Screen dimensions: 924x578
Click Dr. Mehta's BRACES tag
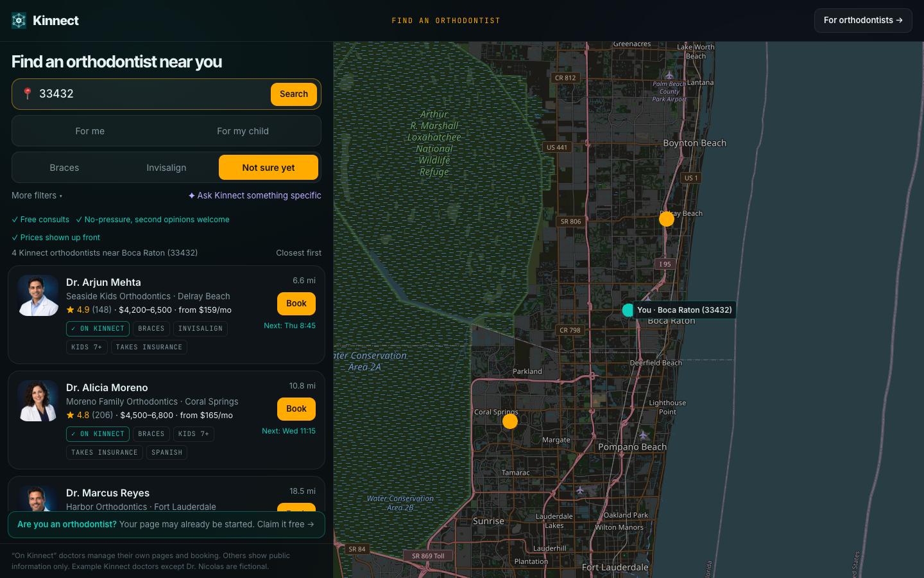(151, 329)
